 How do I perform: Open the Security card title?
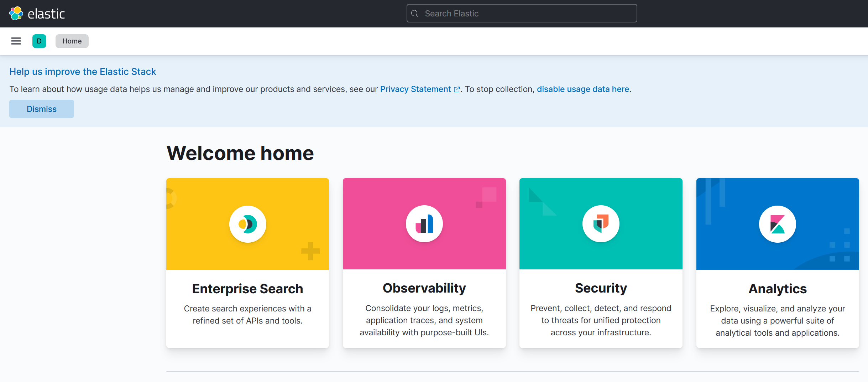(601, 288)
